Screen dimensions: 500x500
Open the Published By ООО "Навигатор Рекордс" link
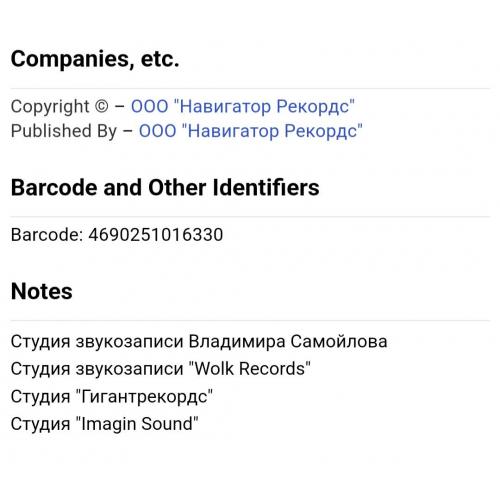(251, 131)
